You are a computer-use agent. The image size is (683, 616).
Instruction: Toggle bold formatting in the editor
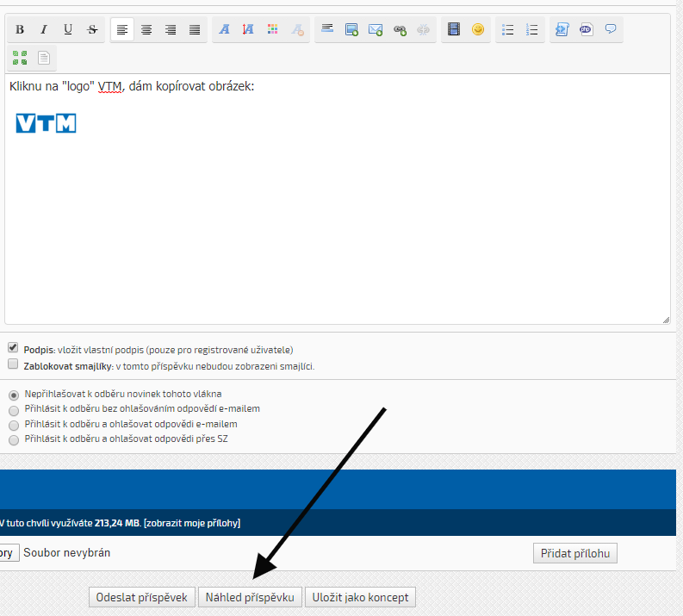20,30
